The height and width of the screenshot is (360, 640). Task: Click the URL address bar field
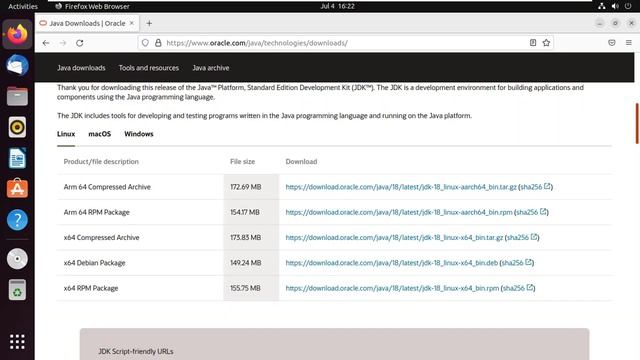click(x=345, y=43)
